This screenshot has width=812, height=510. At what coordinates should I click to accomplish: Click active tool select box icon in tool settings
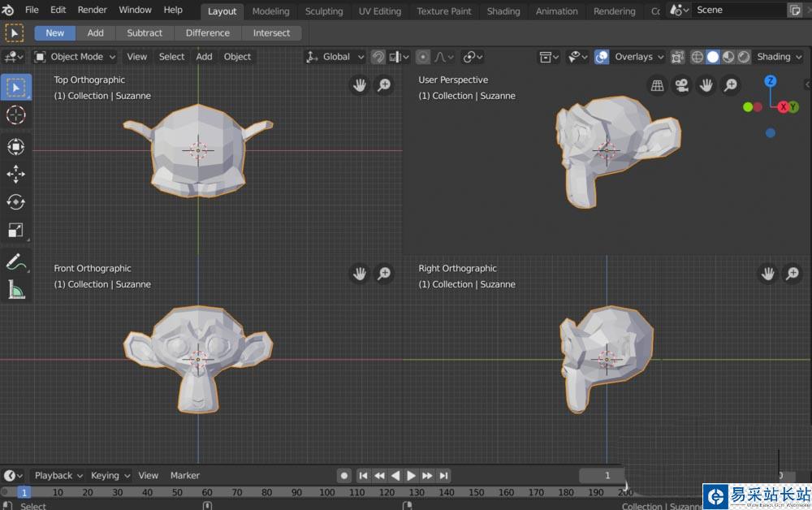[x=14, y=33]
